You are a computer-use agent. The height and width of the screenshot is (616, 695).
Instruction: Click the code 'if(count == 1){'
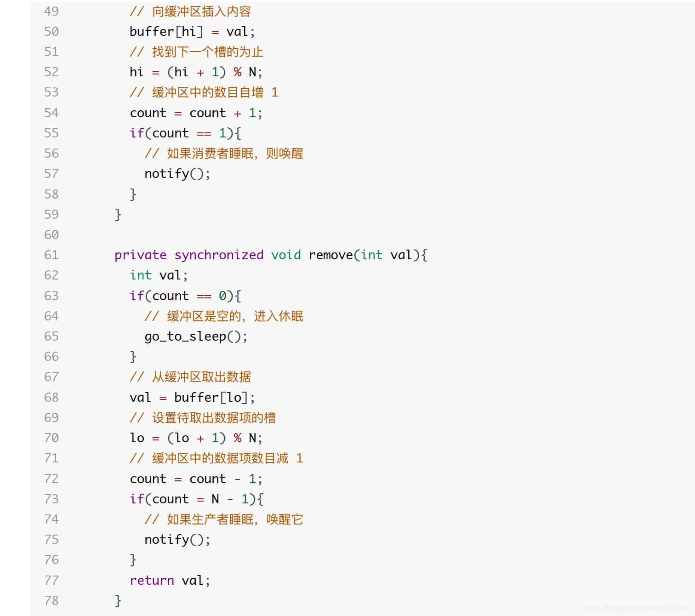point(185,133)
